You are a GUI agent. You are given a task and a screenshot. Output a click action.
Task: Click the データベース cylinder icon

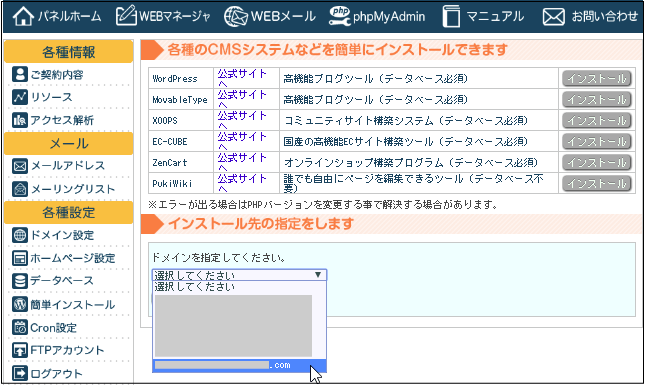point(20,281)
